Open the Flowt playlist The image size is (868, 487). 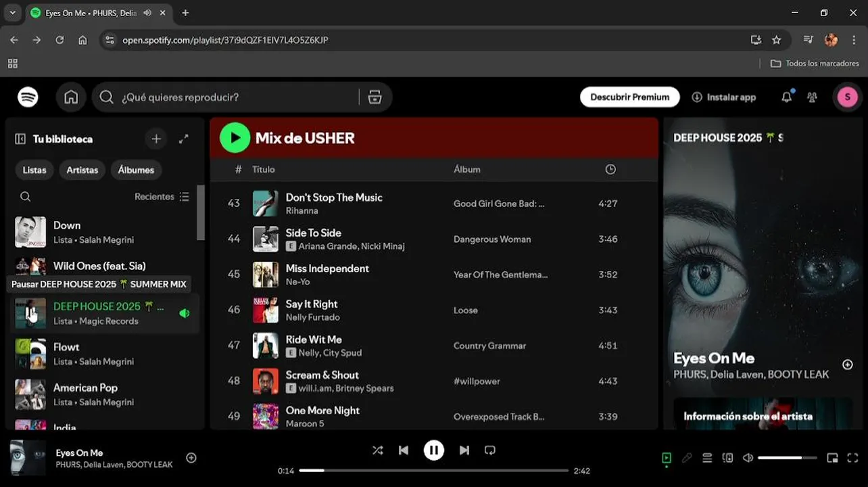[x=105, y=354]
